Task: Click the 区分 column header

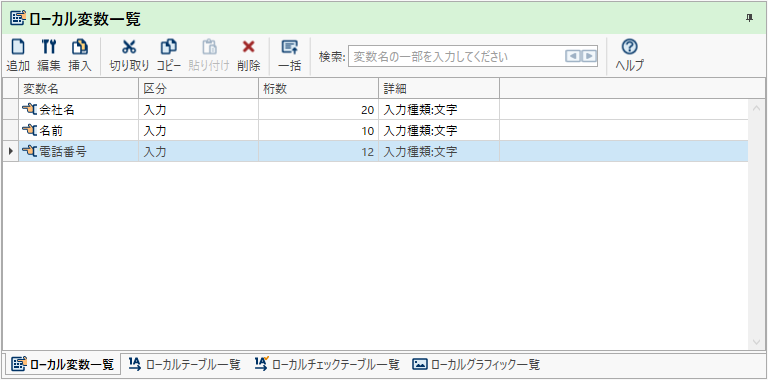Action: tap(198, 89)
